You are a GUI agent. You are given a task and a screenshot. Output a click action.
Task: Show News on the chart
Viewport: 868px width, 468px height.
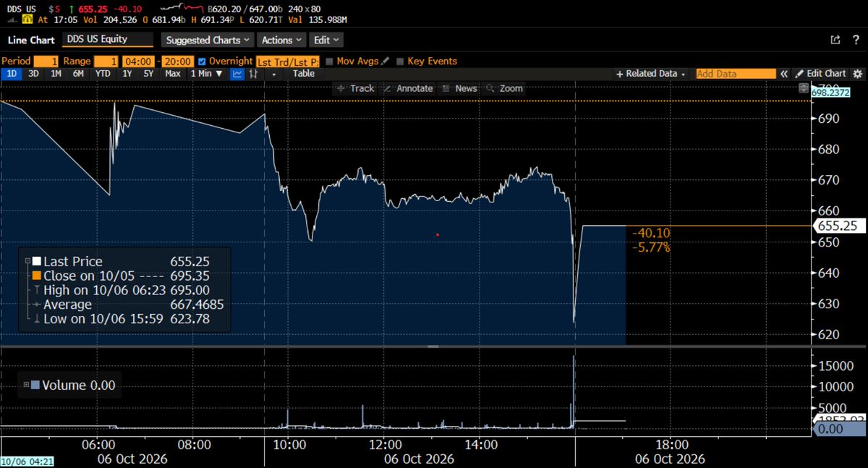[460, 88]
